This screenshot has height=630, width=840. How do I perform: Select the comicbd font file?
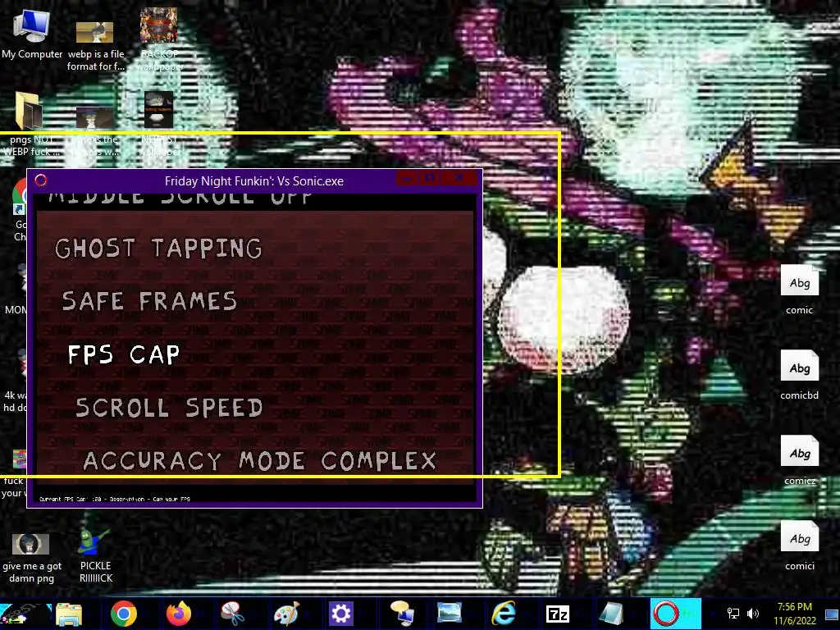[799, 375]
